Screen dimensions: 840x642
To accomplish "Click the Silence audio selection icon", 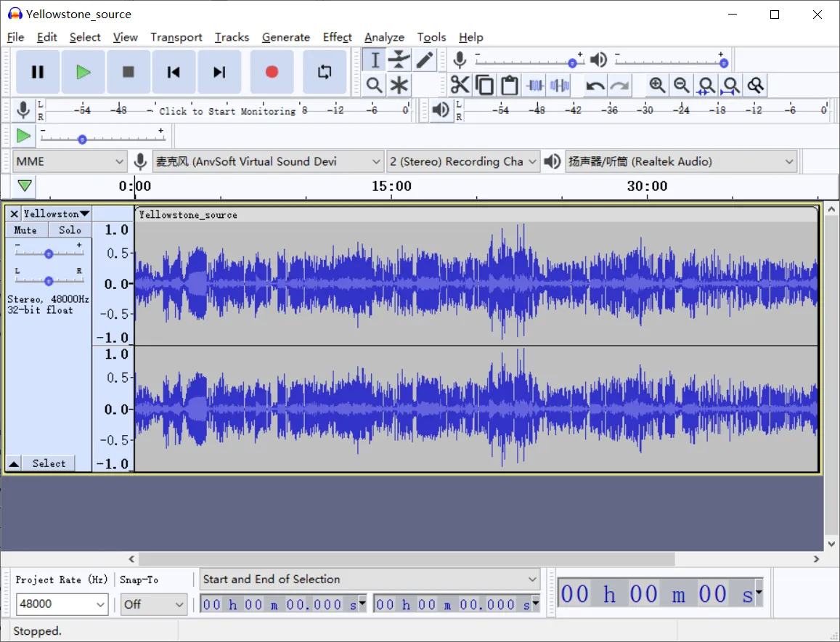I will click(559, 86).
